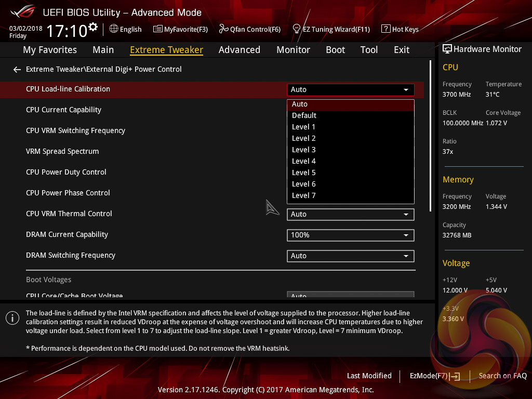Select Level 5 load-line calibration

(351, 172)
